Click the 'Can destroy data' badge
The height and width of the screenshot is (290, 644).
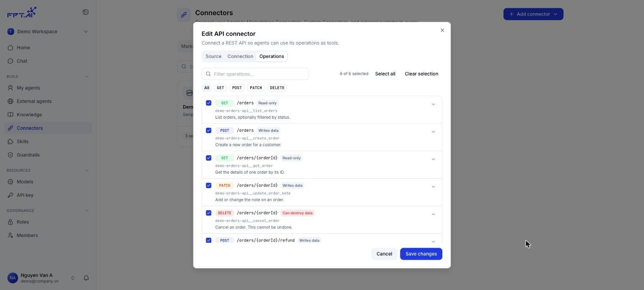point(297,213)
